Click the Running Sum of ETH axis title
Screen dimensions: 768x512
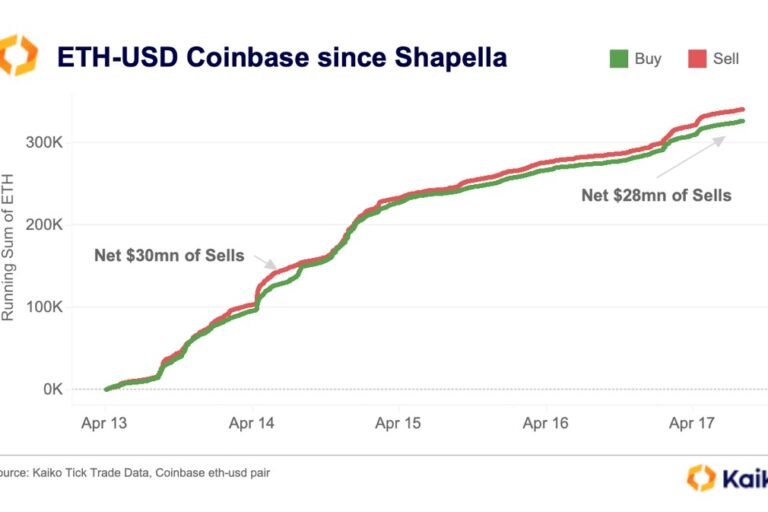[8, 247]
